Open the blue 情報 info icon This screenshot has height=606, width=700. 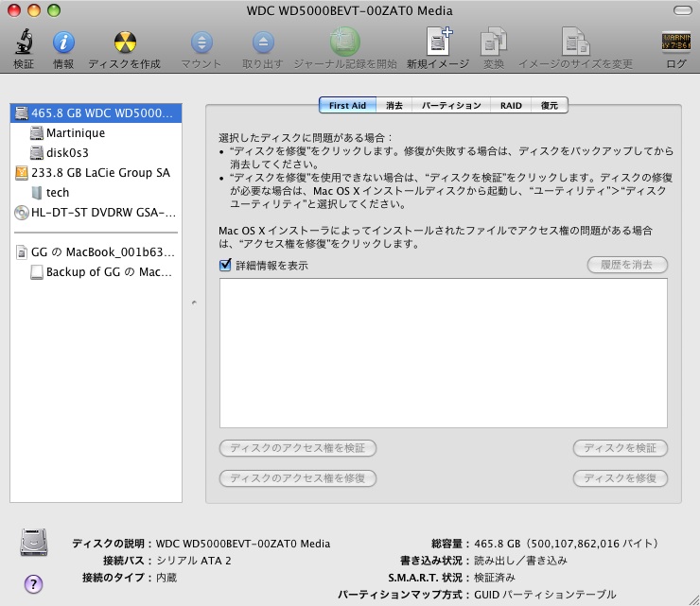click(63, 43)
